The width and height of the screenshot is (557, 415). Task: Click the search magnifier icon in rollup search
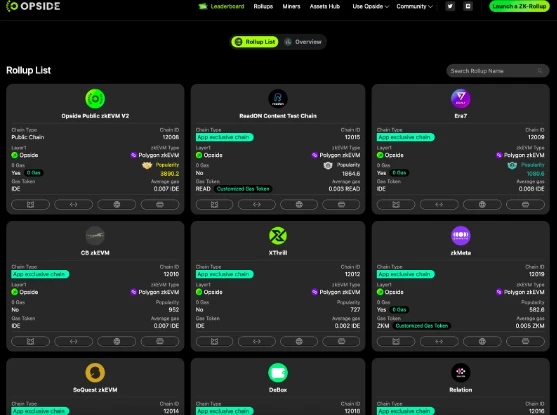click(540, 71)
